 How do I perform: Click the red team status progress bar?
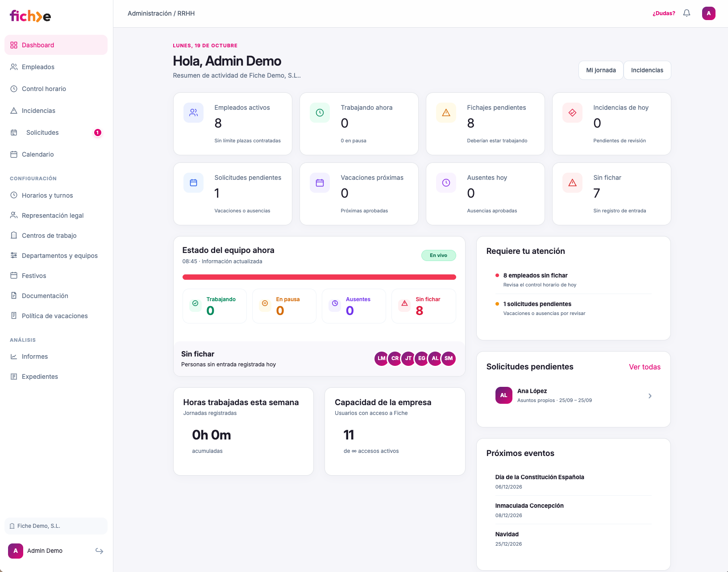click(319, 277)
